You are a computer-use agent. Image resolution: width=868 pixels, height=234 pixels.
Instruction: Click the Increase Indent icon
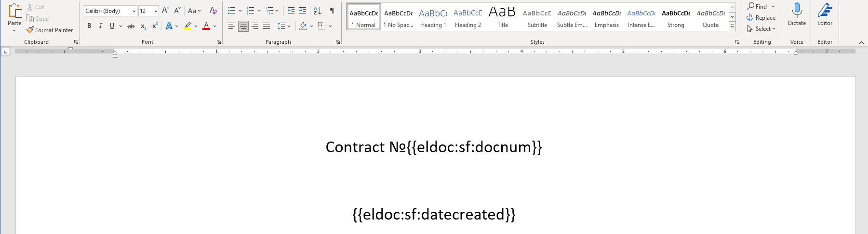[303, 11]
